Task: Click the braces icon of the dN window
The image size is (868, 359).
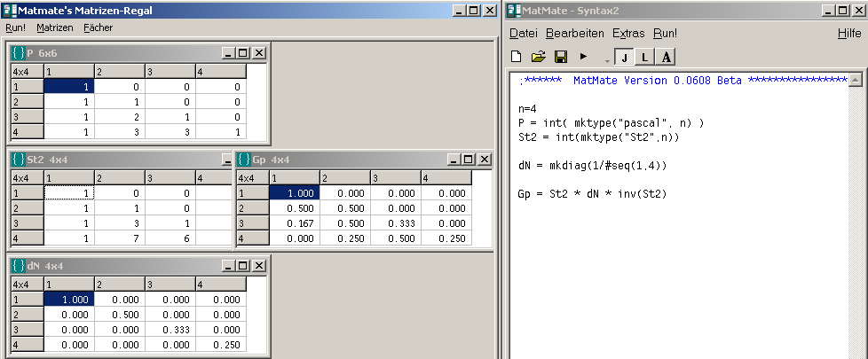Action: [18, 265]
